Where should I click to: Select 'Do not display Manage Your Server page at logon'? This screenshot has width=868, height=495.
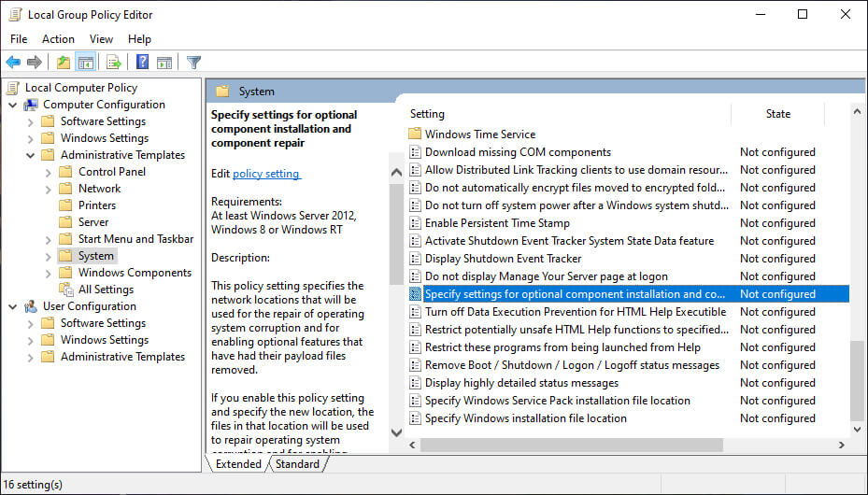click(547, 276)
